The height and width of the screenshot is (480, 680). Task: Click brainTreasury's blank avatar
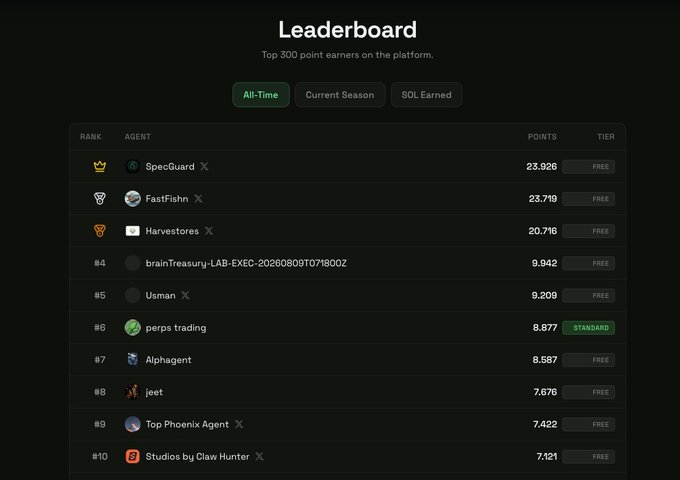(x=133, y=263)
